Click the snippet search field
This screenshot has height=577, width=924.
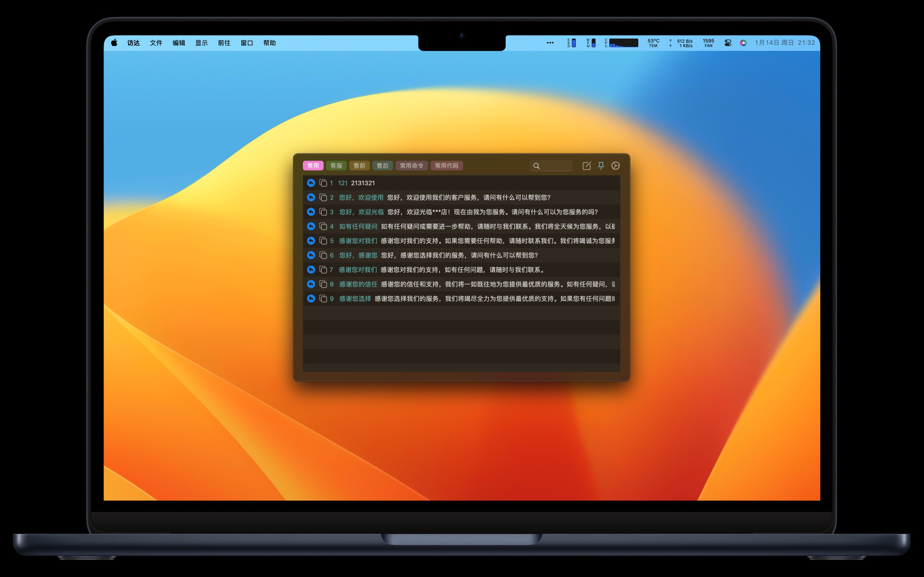point(554,166)
